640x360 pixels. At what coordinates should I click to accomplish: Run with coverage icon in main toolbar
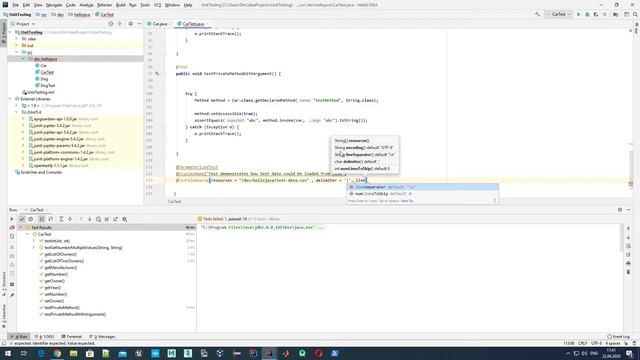pyautogui.click(x=596, y=14)
